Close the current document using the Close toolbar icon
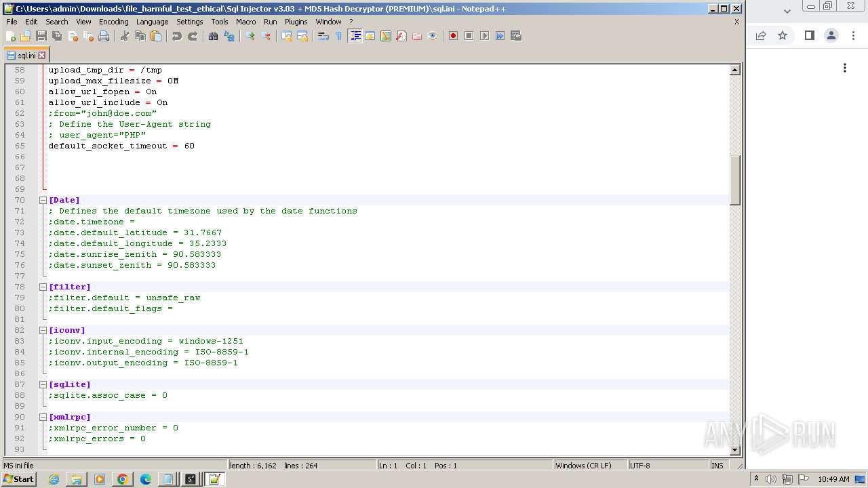 click(x=73, y=36)
